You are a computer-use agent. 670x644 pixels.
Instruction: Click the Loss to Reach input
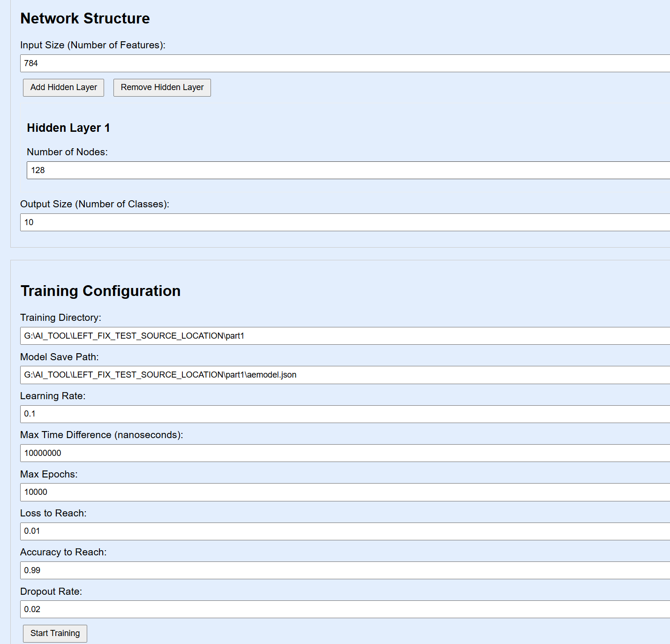click(345, 531)
